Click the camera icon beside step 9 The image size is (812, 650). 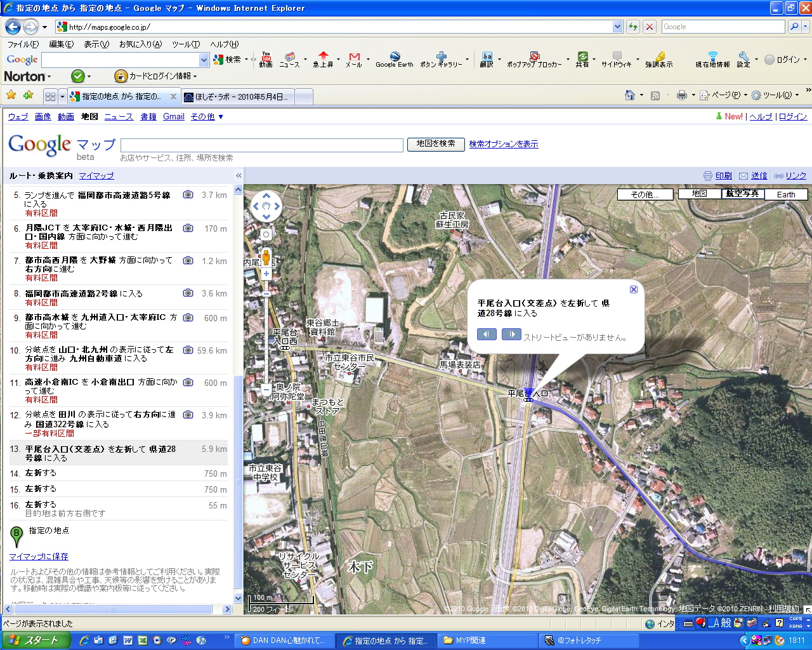(x=188, y=317)
